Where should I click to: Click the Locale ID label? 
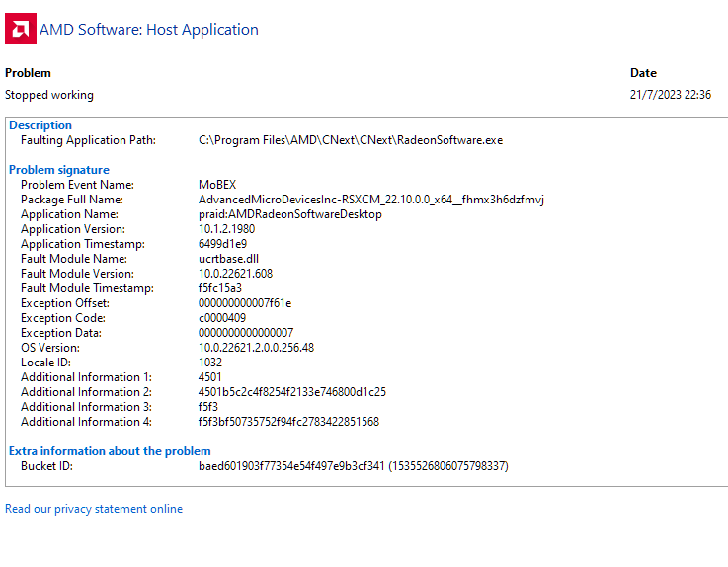point(45,363)
